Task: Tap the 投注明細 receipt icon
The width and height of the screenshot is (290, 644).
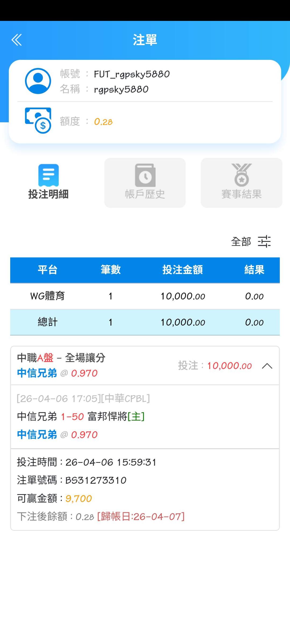Action: (48, 175)
